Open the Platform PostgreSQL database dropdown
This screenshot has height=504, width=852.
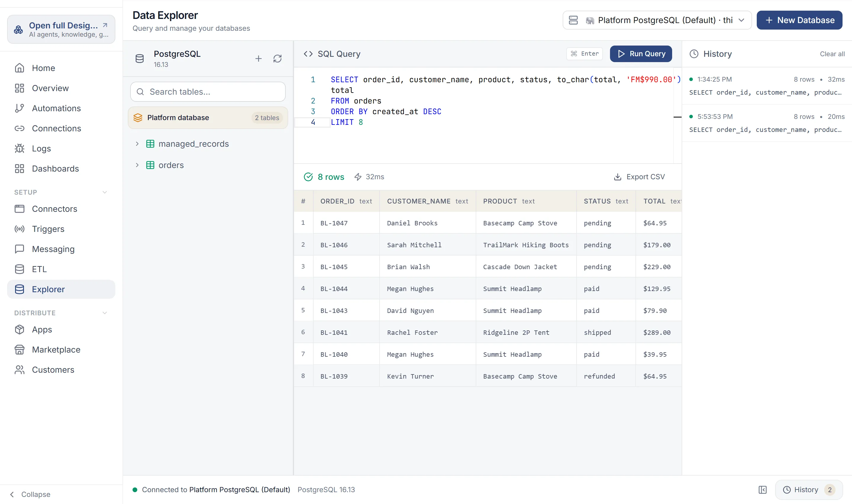pyautogui.click(x=657, y=20)
